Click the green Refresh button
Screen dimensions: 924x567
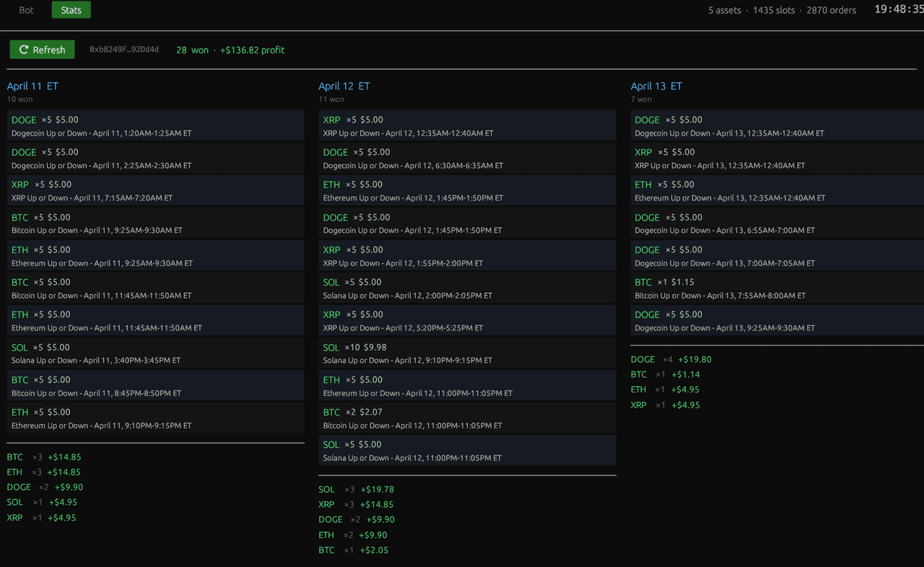[42, 50]
